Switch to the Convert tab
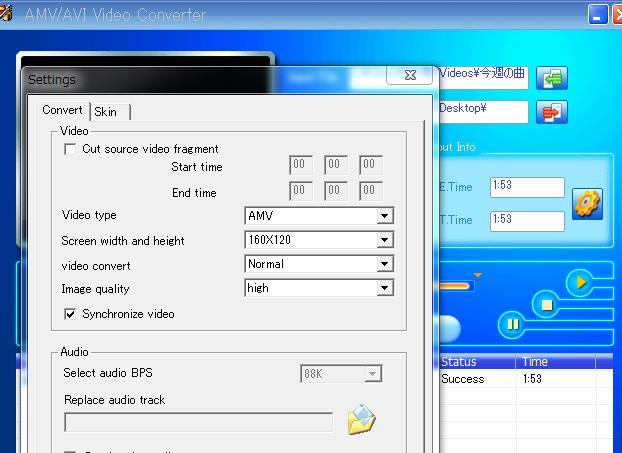The image size is (622, 453). pyautogui.click(x=62, y=110)
